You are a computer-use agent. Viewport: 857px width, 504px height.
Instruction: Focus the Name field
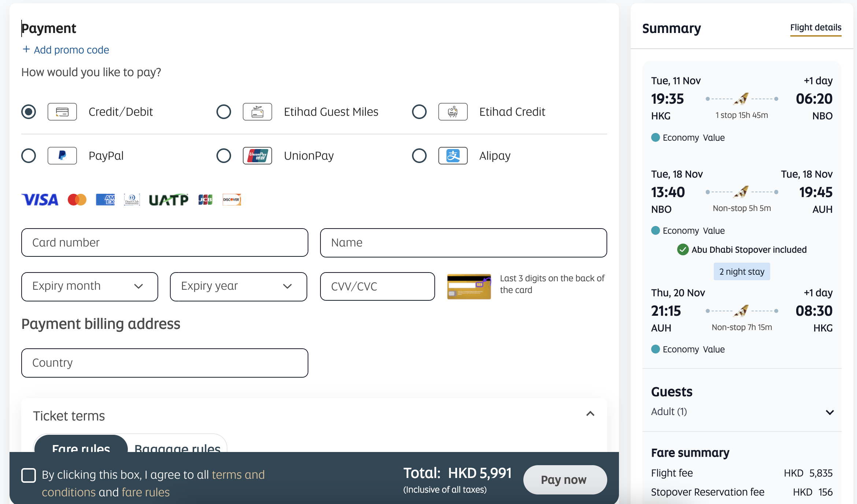coord(464,242)
